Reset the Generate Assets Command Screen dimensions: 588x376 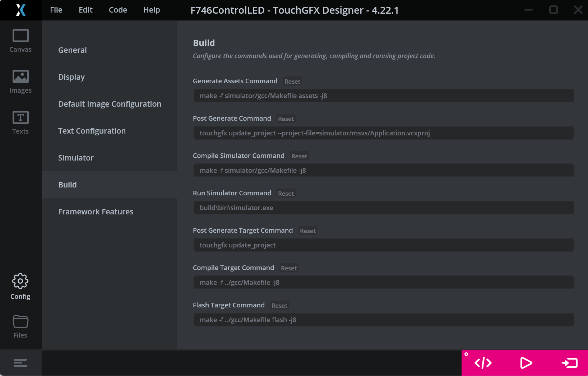point(292,81)
